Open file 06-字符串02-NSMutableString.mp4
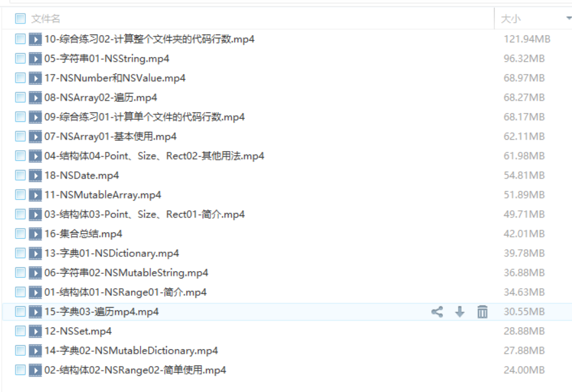The height and width of the screenshot is (392, 572). coord(126,273)
